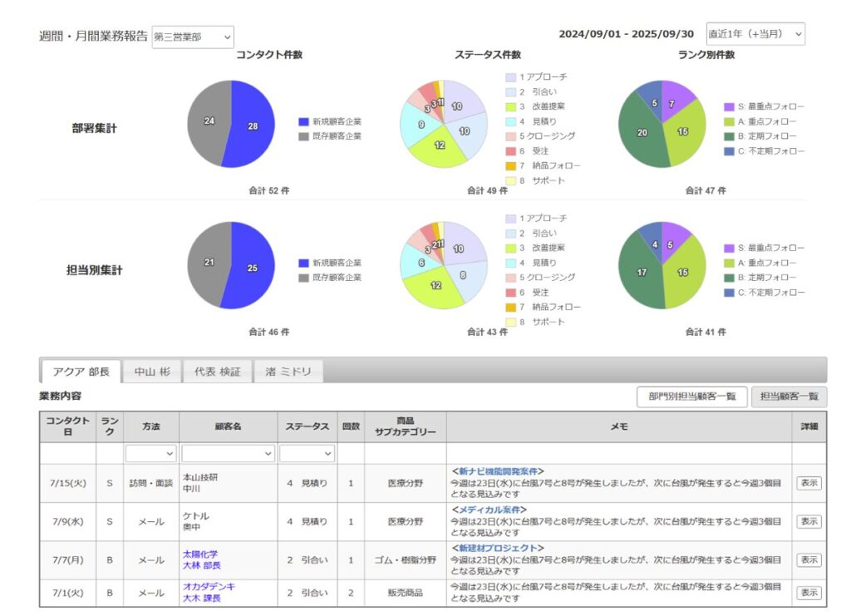
Task: Click the purple S: 最重点フォロー swatch in 部署集計
Action: [x=729, y=106]
